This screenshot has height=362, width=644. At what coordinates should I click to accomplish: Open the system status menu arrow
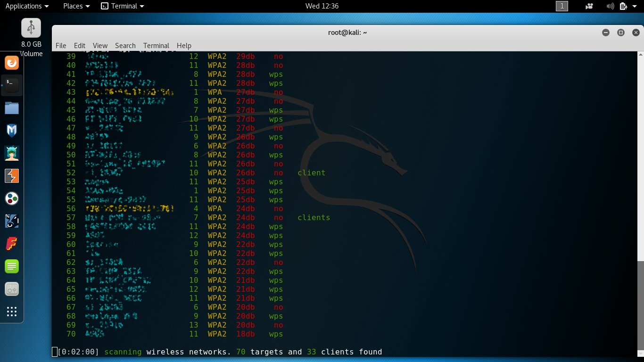635,6
